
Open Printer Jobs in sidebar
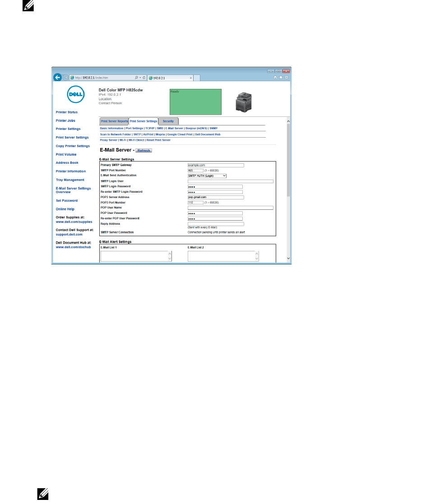65,120
